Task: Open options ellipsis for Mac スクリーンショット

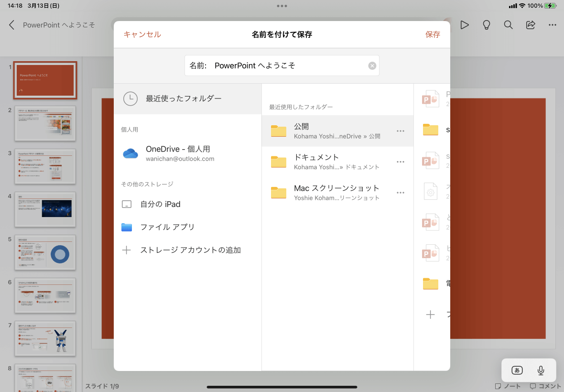Action: [x=401, y=193]
